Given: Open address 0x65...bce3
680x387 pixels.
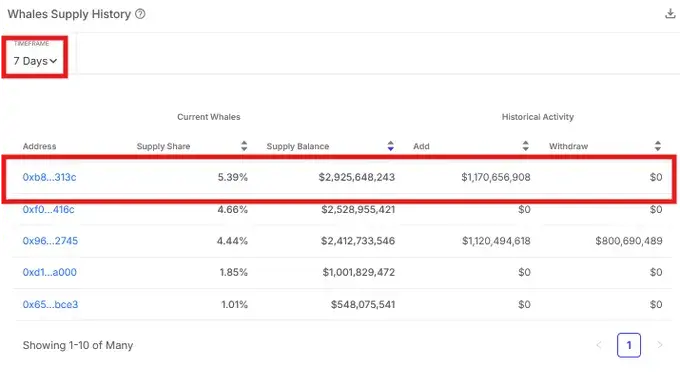Looking at the screenshot, I should 50,304.
